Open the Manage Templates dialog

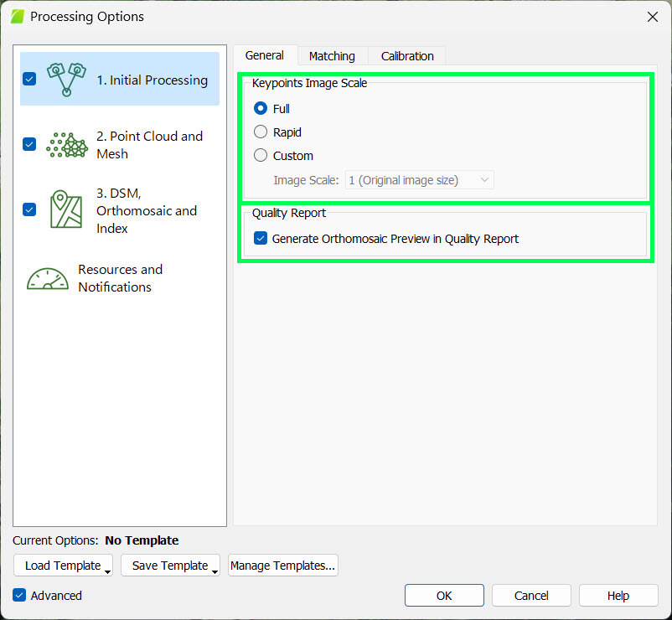[282, 565]
